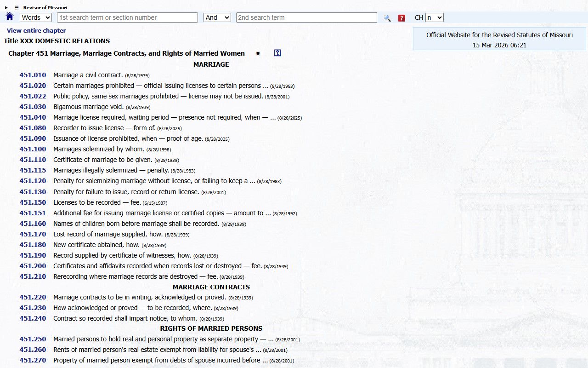Click the key icon beside chapter title
The image size is (588, 368).
(277, 53)
